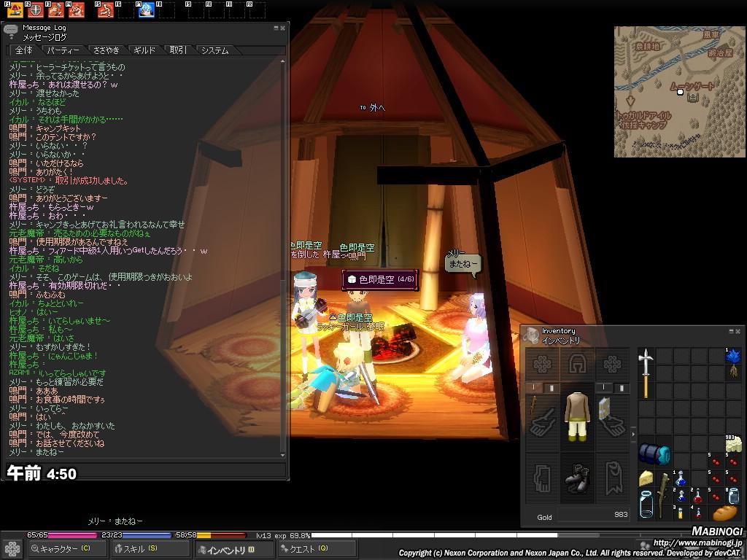This screenshot has height=560, width=747.
Task: Use the F4 skill hotkey icon
Action: tap(77, 9)
